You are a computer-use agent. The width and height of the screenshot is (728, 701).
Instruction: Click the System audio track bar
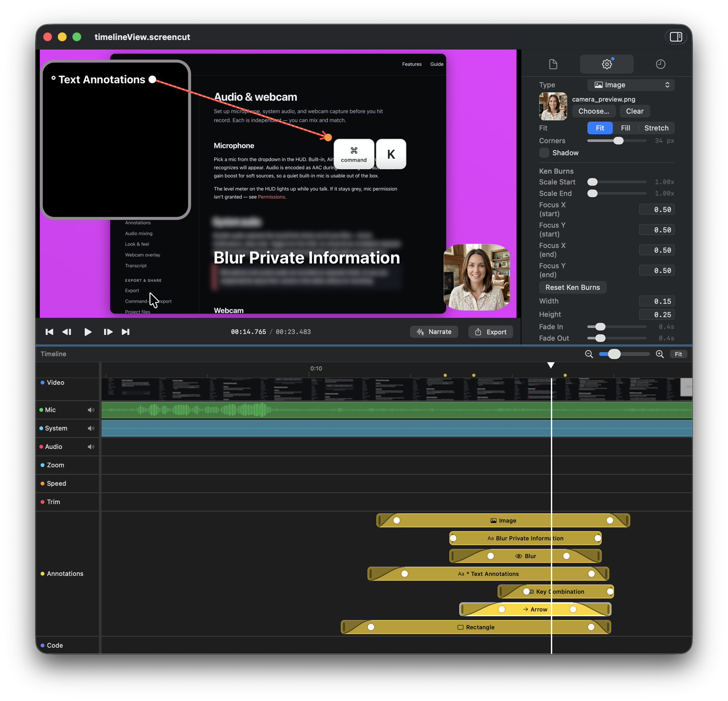[396, 428]
